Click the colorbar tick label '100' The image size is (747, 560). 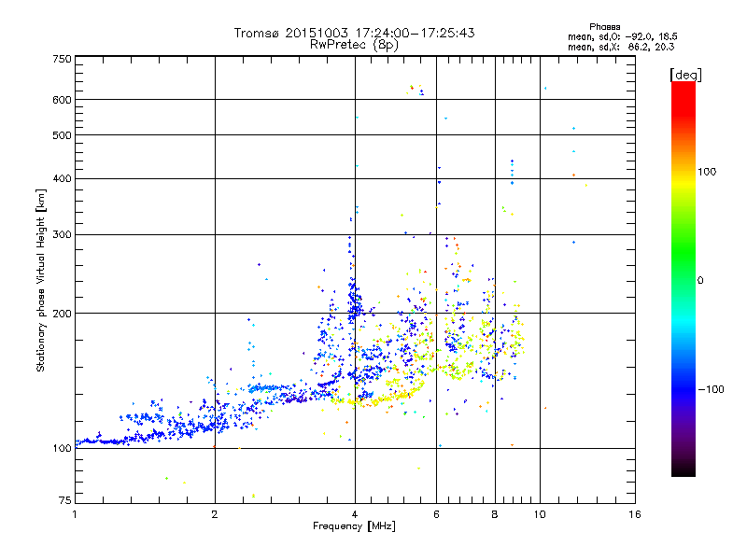tap(707, 172)
